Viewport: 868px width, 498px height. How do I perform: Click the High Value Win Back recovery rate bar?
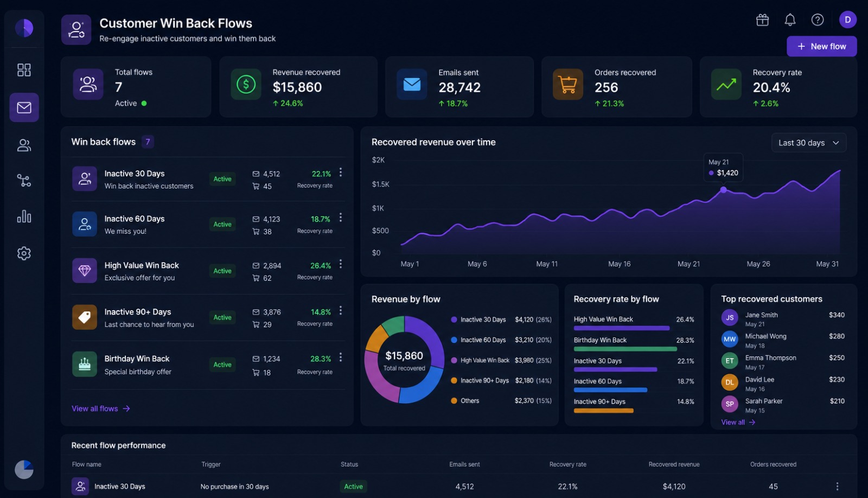tap(621, 328)
